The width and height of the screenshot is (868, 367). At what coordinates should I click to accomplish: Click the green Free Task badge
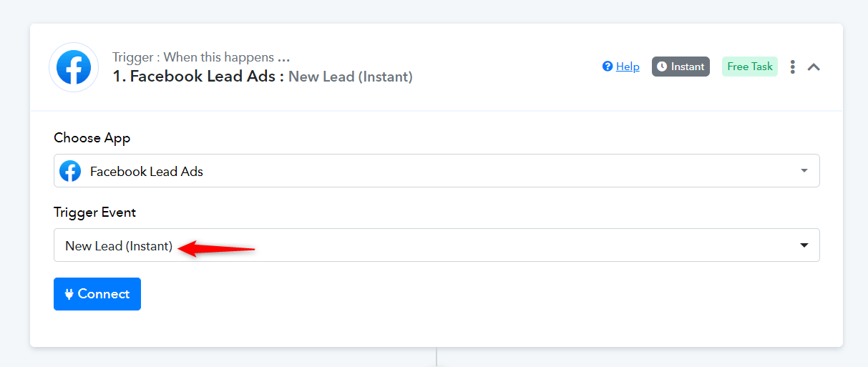(750, 67)
